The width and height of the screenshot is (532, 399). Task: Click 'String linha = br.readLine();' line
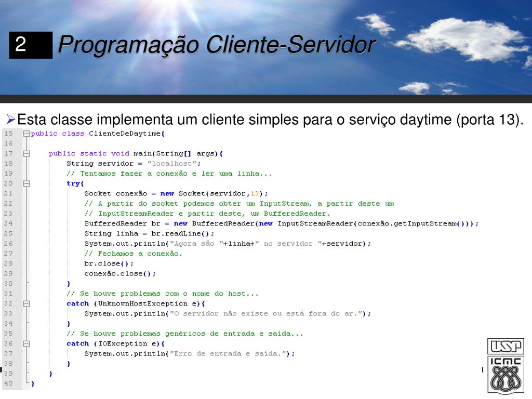pyautogui.click(x=149, y=234)
